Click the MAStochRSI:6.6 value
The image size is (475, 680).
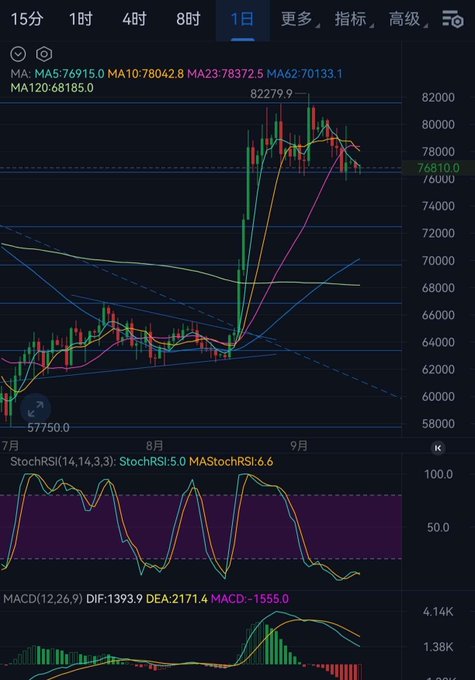click(231, 461)
